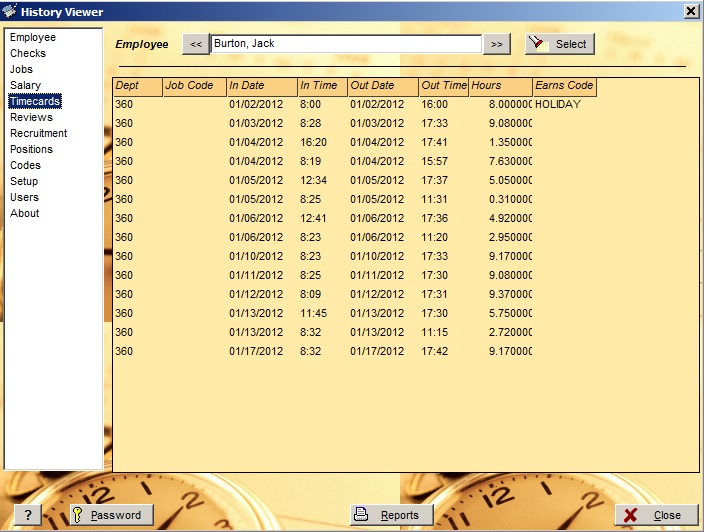Viewport: 704px width, 532px height.
Task: Click the Out Time column header
Action: (444, 87)
